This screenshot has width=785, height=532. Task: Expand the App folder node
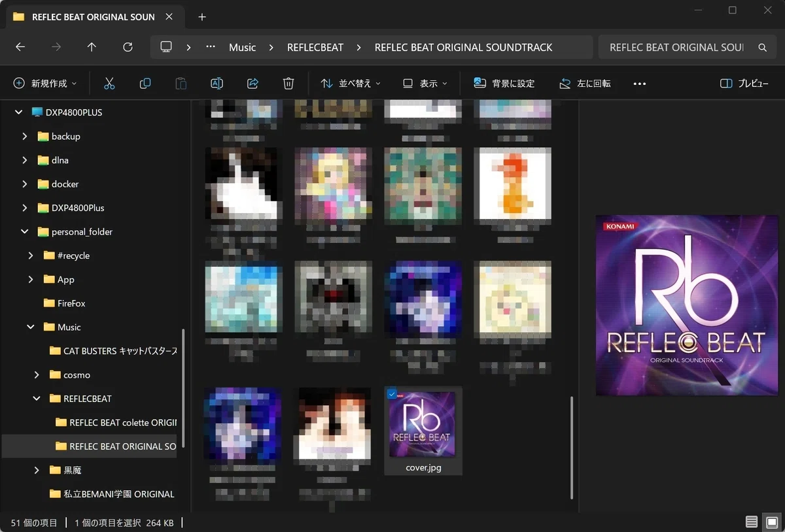[31, 280]
